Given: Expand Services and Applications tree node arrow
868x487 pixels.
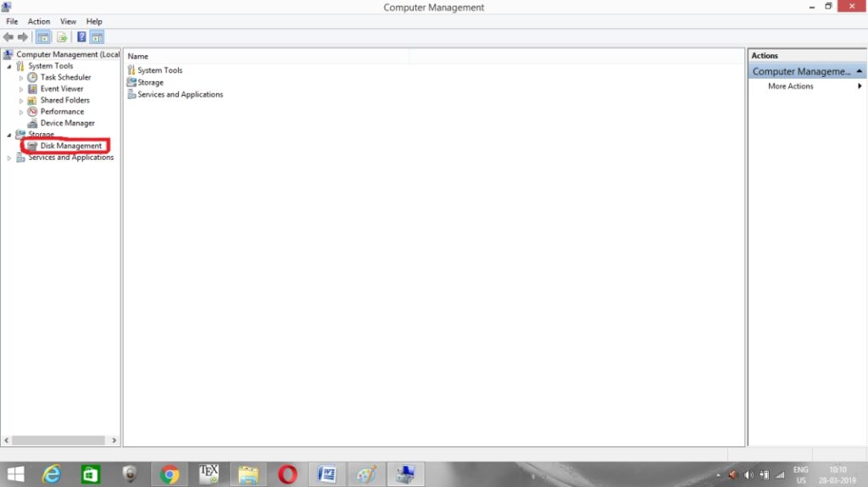Looking at the screenshot, I should click(x=8, y=158).
